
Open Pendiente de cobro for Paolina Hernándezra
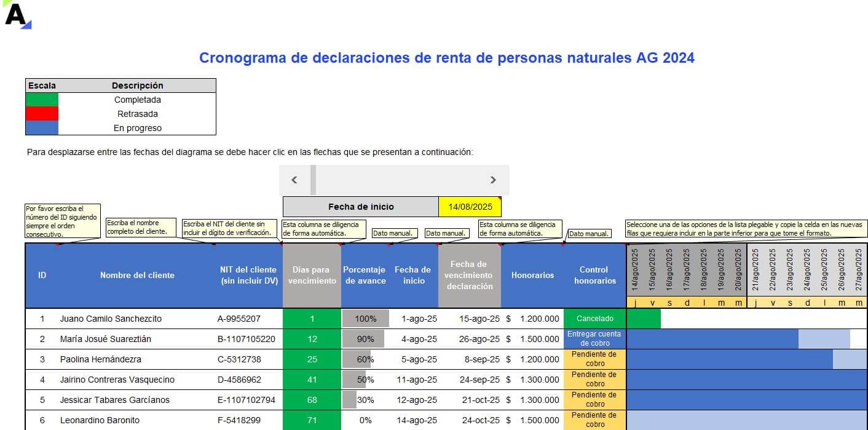[595, 359]
